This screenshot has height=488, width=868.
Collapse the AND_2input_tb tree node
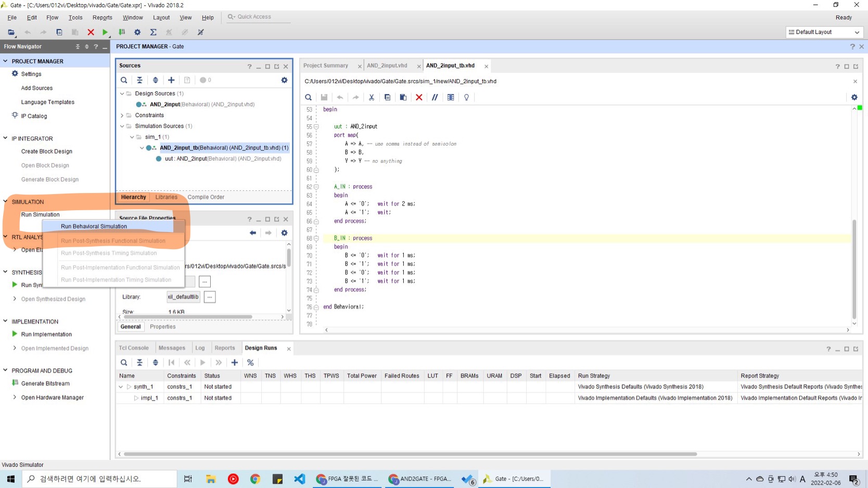(142, 148)
